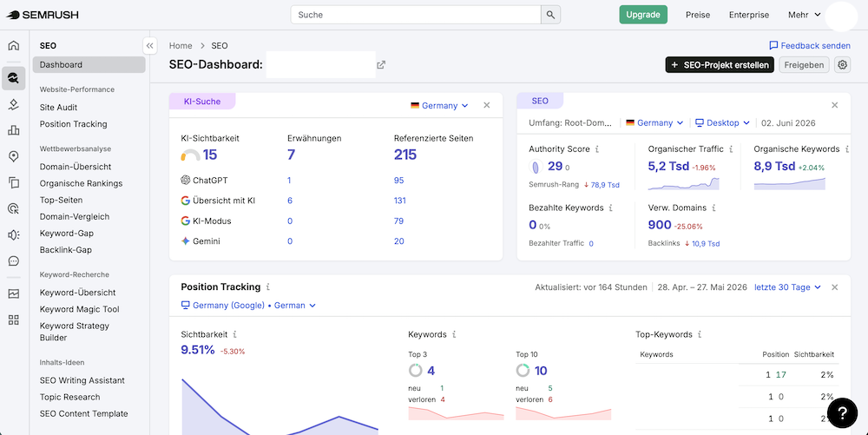Select the SEO toolkit icon in rail

(13, 78)
